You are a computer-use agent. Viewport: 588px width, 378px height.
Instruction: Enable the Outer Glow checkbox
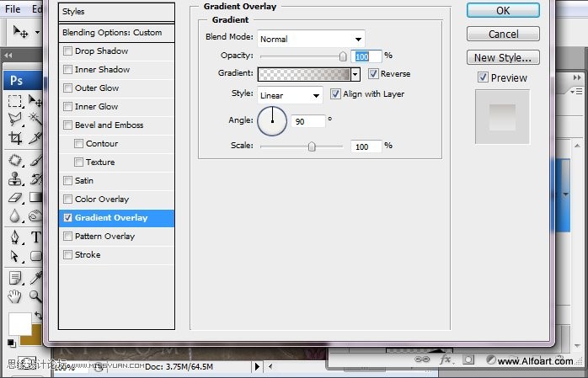(x=68, y=88)
